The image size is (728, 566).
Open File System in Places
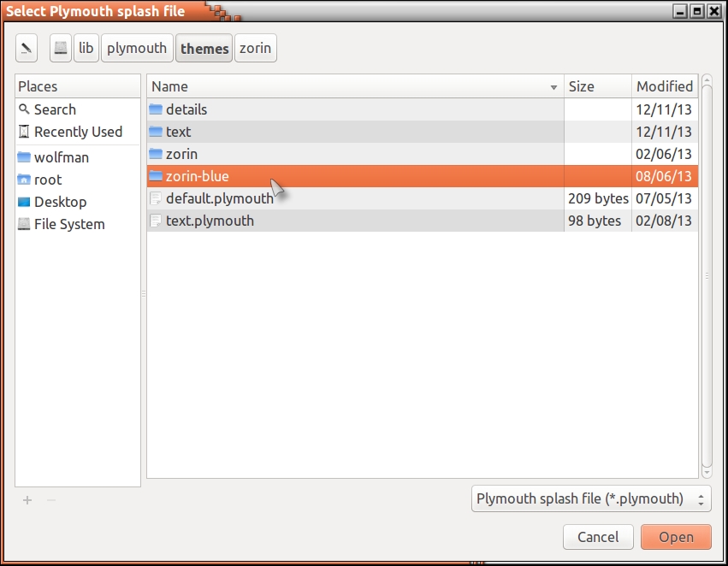(x=69, y=224)
